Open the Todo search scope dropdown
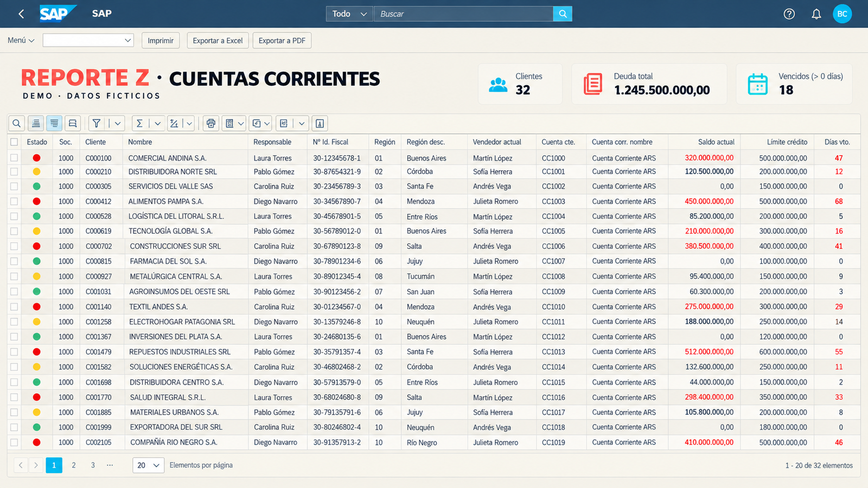 click(349, 14)
